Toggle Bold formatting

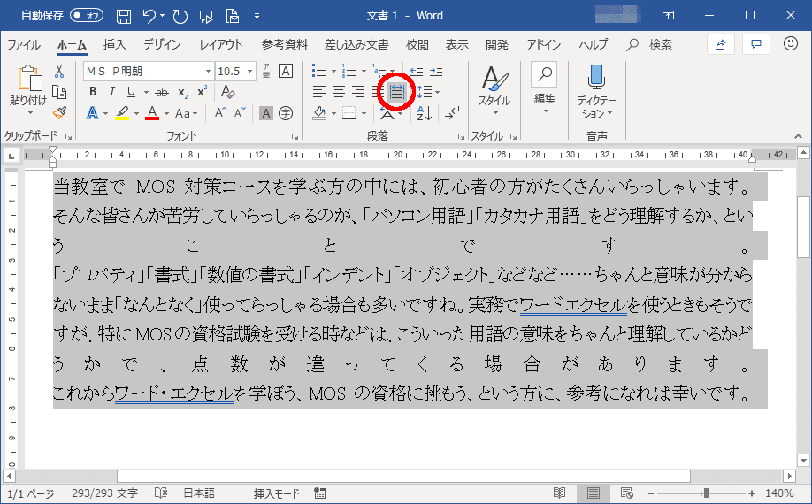[x=93, y=92]
